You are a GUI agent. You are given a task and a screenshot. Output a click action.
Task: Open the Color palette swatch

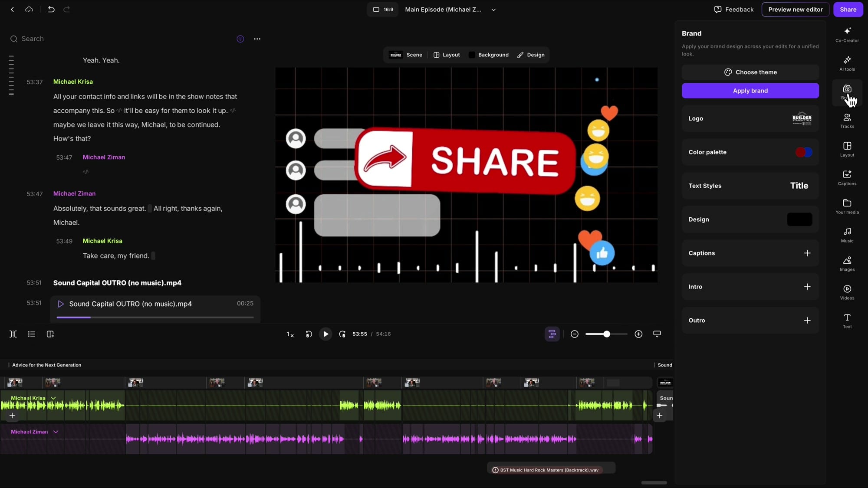(803, 152)
